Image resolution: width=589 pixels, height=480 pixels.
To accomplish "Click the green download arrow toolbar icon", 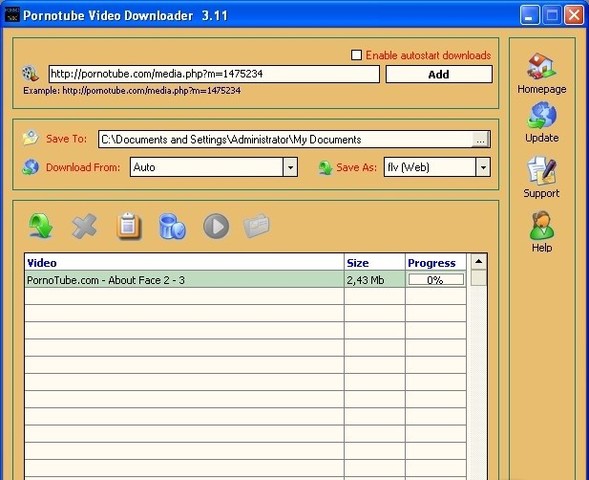I will tap(41, 226).
